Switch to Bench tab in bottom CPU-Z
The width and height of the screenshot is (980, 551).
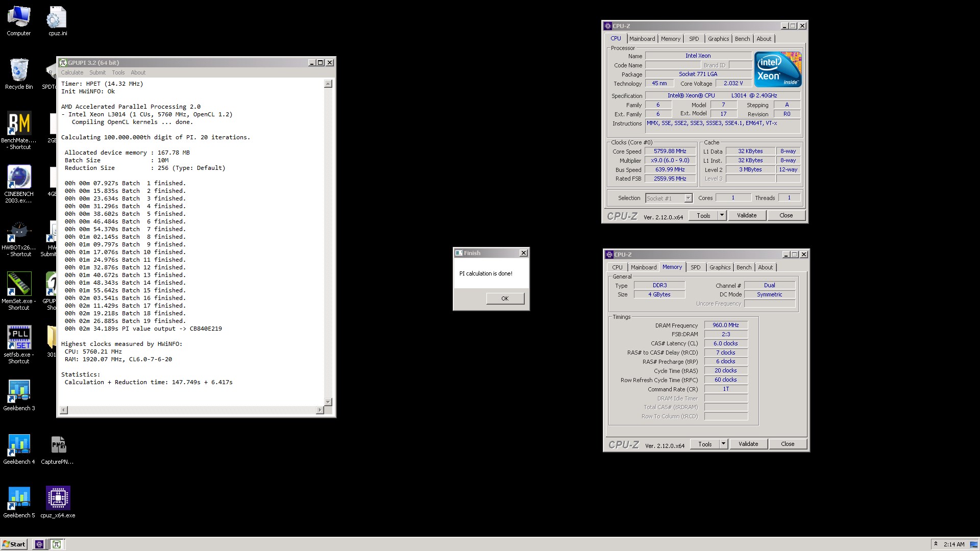pyautogui.click(x=744, y=267)
